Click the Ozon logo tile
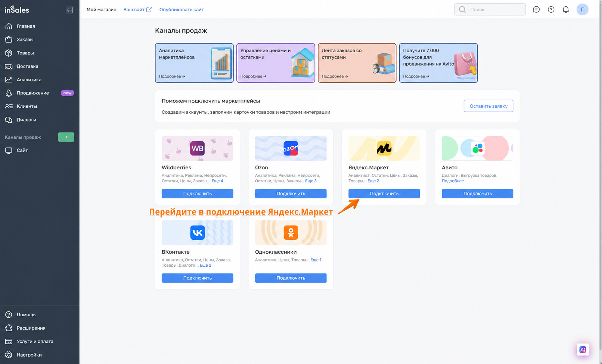This screenshot has width=602, height=364. coord(291,148)
